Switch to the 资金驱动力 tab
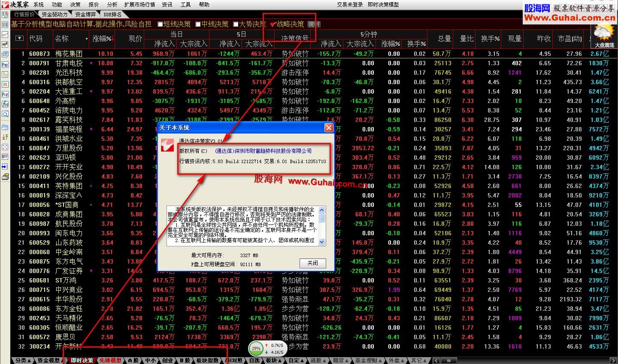 54,15
